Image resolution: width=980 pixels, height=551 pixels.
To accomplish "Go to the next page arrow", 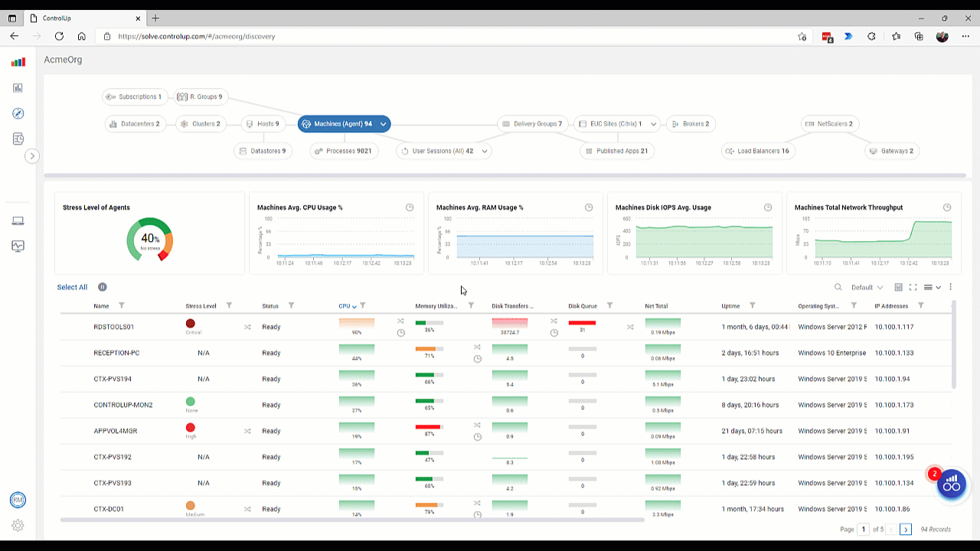I will point(906,529).
